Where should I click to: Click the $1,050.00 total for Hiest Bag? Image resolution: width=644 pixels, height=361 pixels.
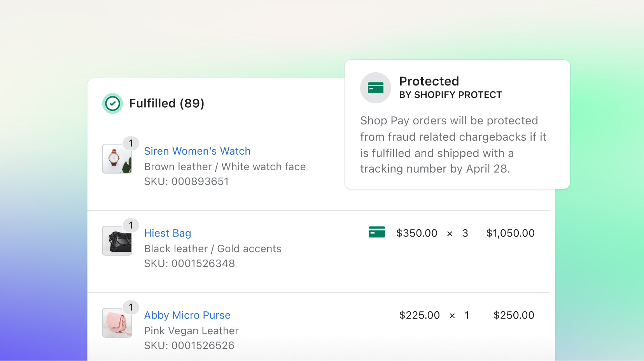[510, 233]
